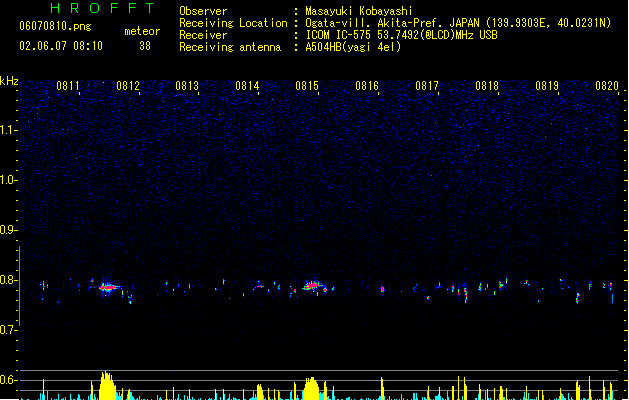This screenshot has width=629, height=400.
Task: Click the kHz axis unit label
Action: [9, 81]
